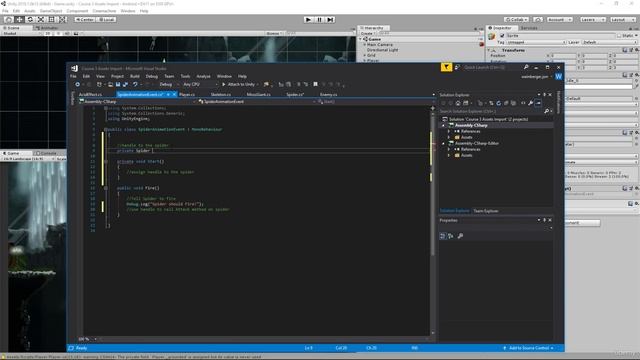The image size is (640, 360).
Task: Toggle the active checkbox beside Sprite name
Action: click(502, 36)
